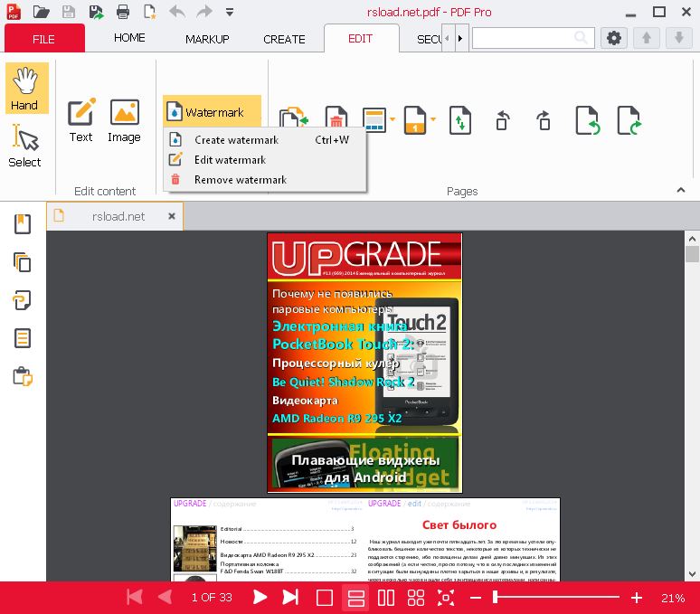
Task: Go to the next page
Action: [x=260, y=597]
